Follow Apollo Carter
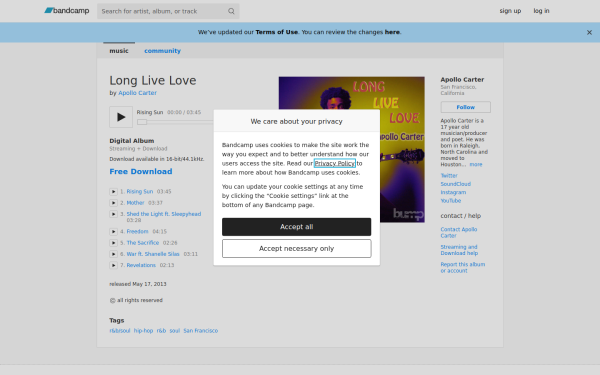 [465, 107]
